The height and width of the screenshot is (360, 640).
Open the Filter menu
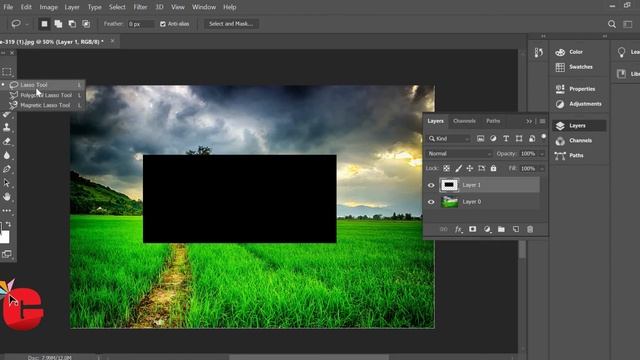140,7
